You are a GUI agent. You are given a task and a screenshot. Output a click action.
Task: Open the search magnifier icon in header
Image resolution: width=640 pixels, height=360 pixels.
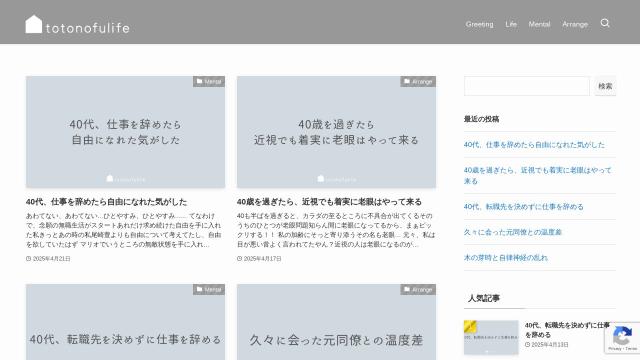605,23
